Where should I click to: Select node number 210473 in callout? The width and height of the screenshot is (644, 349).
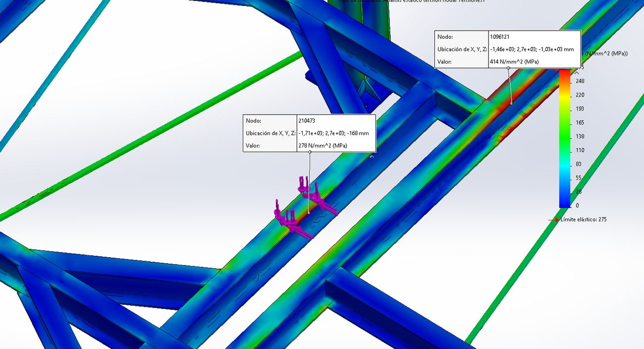307,120
